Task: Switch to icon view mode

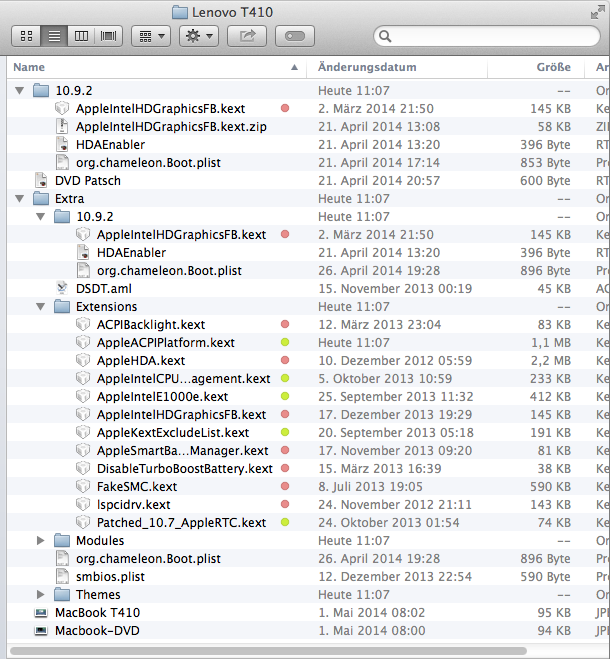Action: (26, 36)
